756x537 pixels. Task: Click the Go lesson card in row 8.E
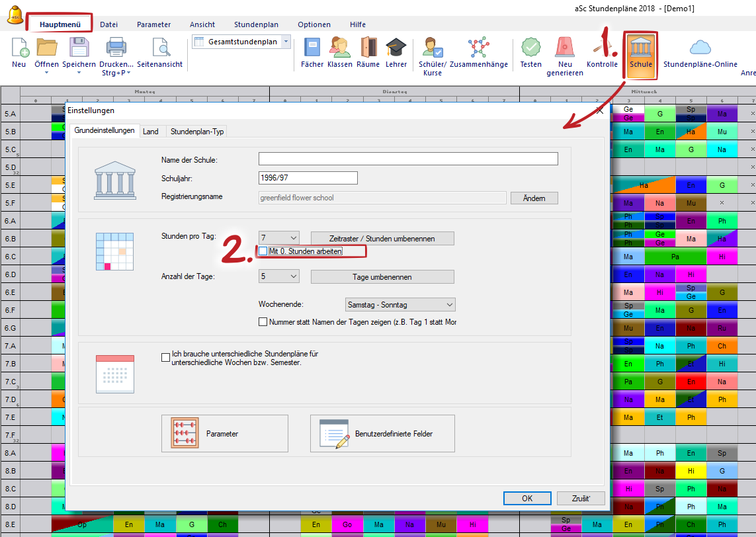coord(347,524)
